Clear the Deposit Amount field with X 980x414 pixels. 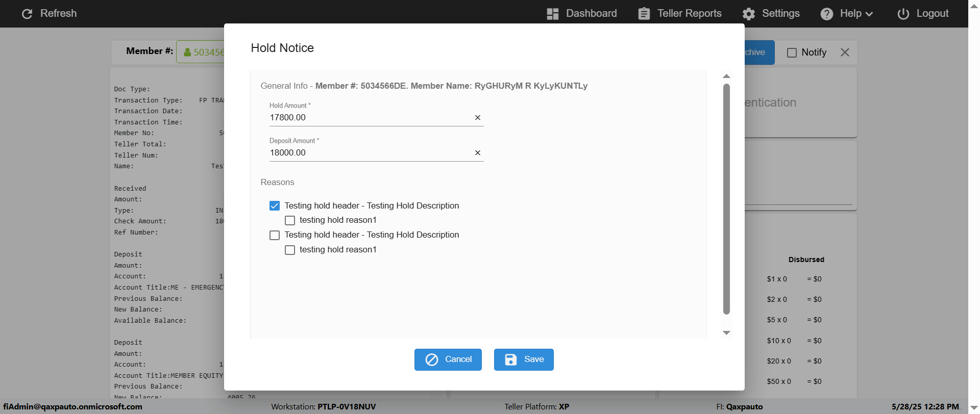pyautogui.click(x=478, y=153)
